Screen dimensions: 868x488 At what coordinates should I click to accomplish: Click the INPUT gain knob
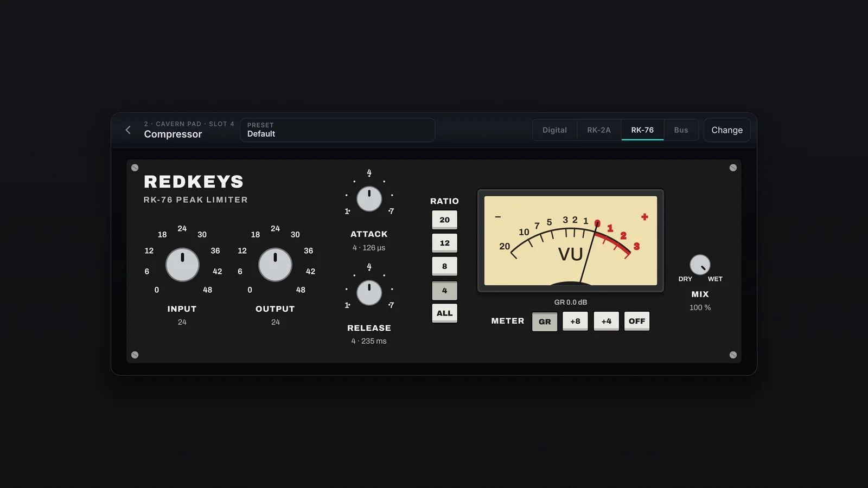(182, 265)
